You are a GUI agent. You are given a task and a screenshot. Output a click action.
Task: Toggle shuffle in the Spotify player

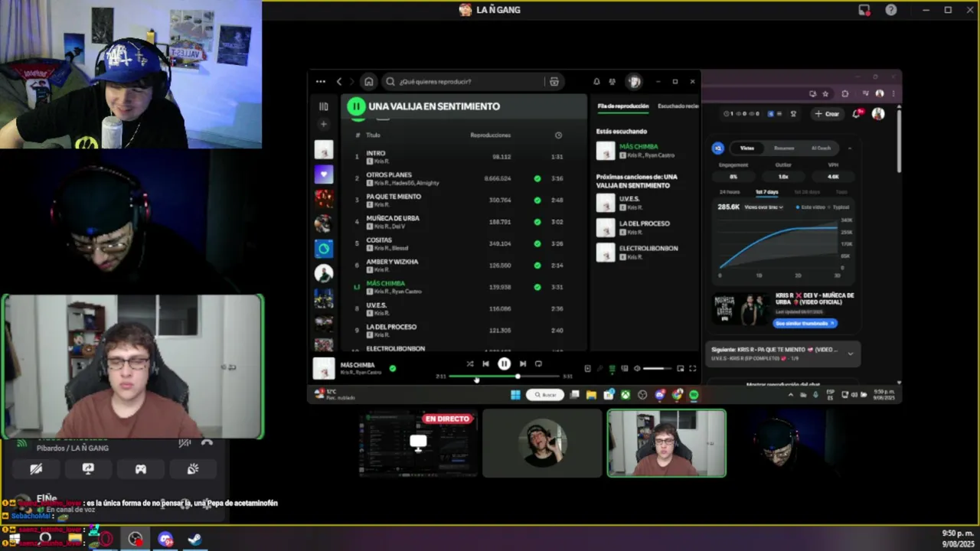click(x=469, y=364)
